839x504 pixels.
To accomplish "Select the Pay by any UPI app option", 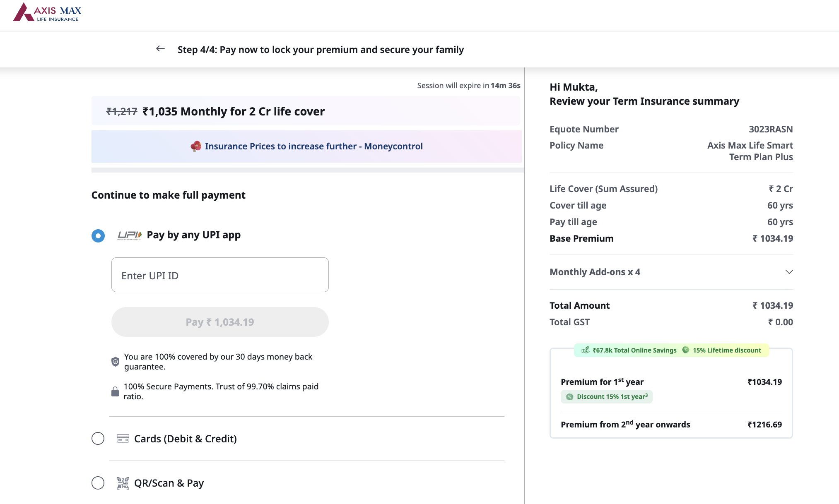I will pos(98,236).
